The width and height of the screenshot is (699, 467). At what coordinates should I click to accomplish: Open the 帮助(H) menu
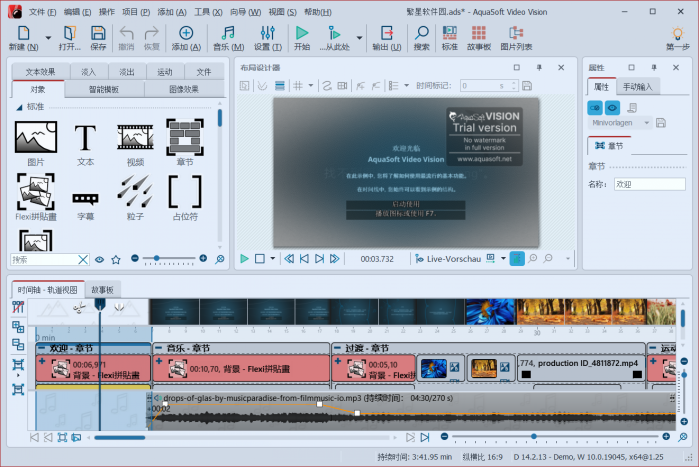pos(318,12)
